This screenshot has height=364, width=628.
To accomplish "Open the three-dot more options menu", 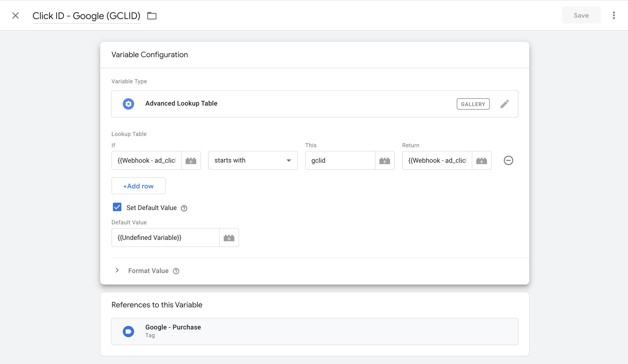I will click(614, 15).
